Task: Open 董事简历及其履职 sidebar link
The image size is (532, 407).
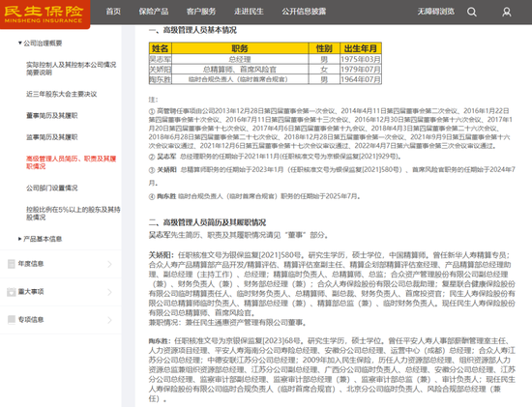Action: click(x=52, y=116)
